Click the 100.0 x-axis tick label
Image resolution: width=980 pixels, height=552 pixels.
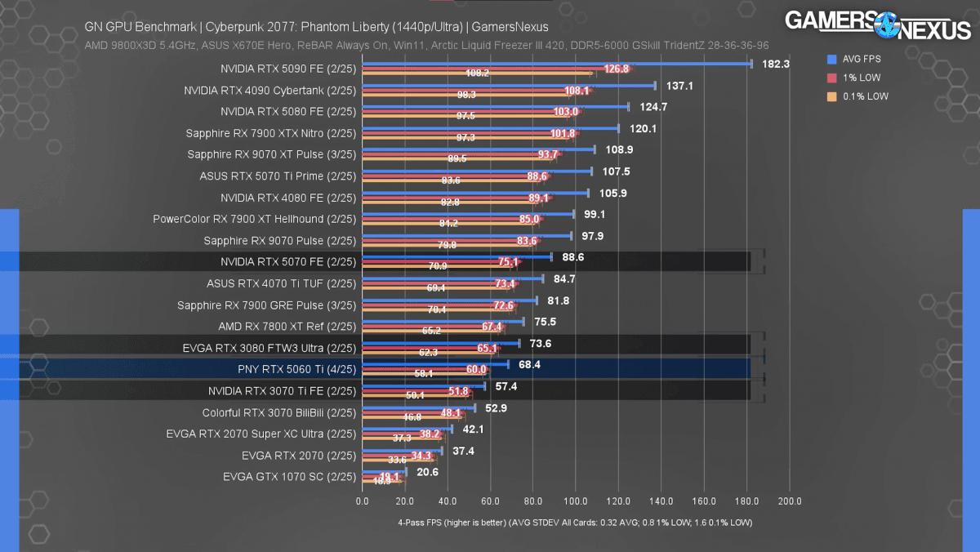[x=576, y=501]
